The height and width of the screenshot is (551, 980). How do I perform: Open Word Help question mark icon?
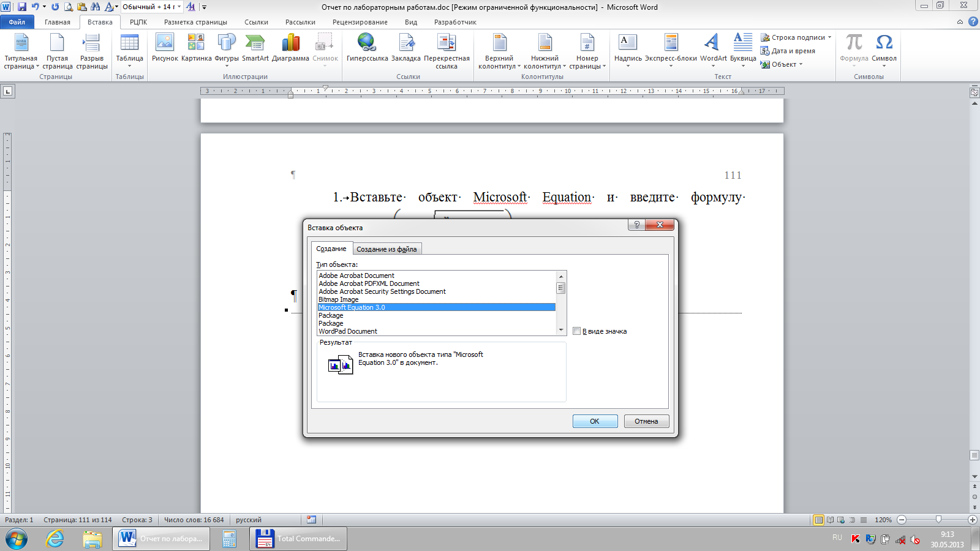[973, 21]
